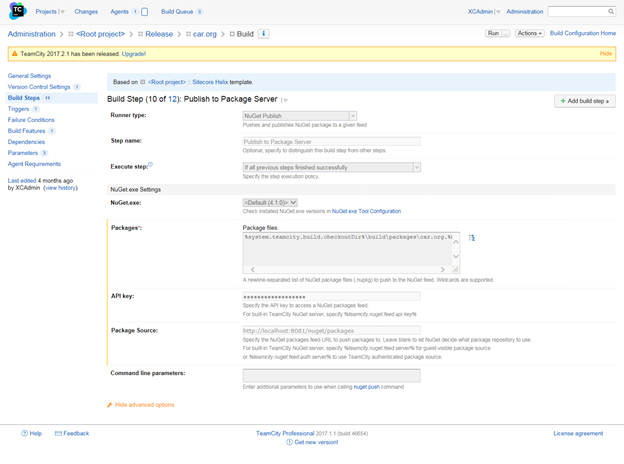Image resolution: width=624 pixels, height=464 pixels.
Task: Hide the upgrade notification banner
Action: click(x=606, y=53)
